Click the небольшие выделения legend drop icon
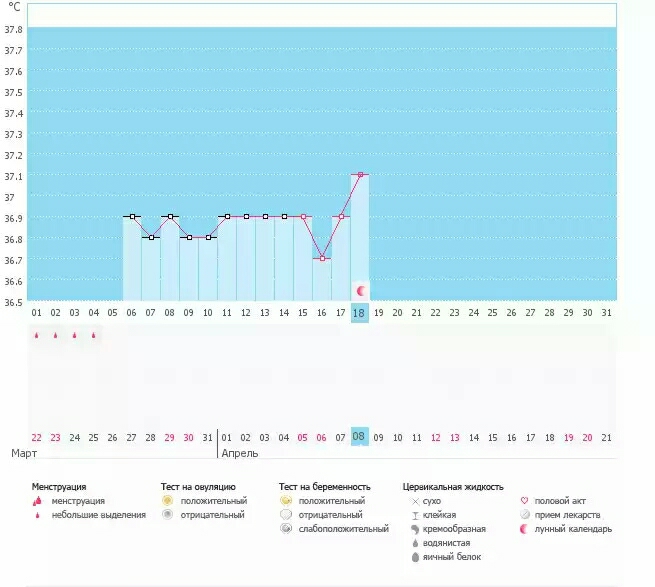Viewport: 655px width, 587px height. click(38, 515)
